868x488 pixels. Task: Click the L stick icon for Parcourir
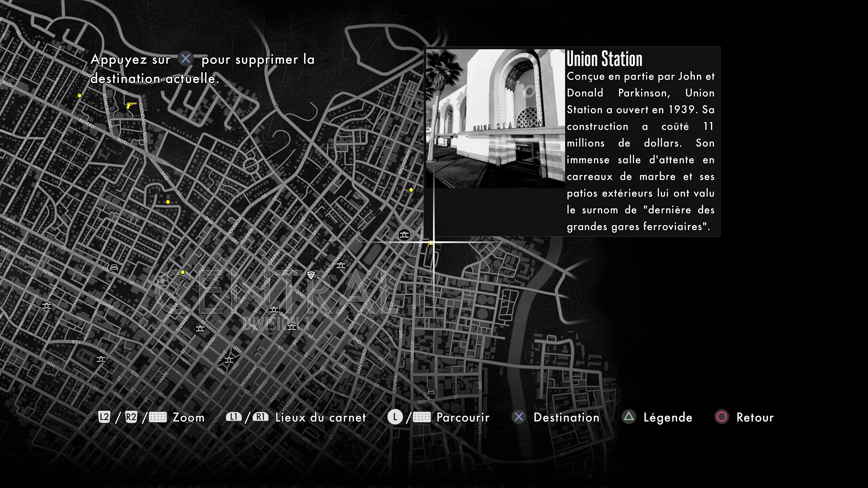pyautogui.click(x=395, y=417)
